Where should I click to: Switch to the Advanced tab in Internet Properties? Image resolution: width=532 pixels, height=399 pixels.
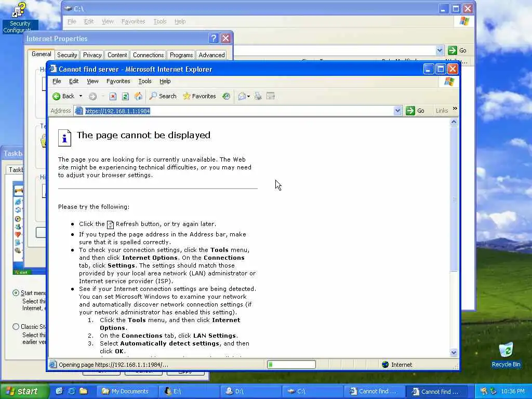coord(212,55)
